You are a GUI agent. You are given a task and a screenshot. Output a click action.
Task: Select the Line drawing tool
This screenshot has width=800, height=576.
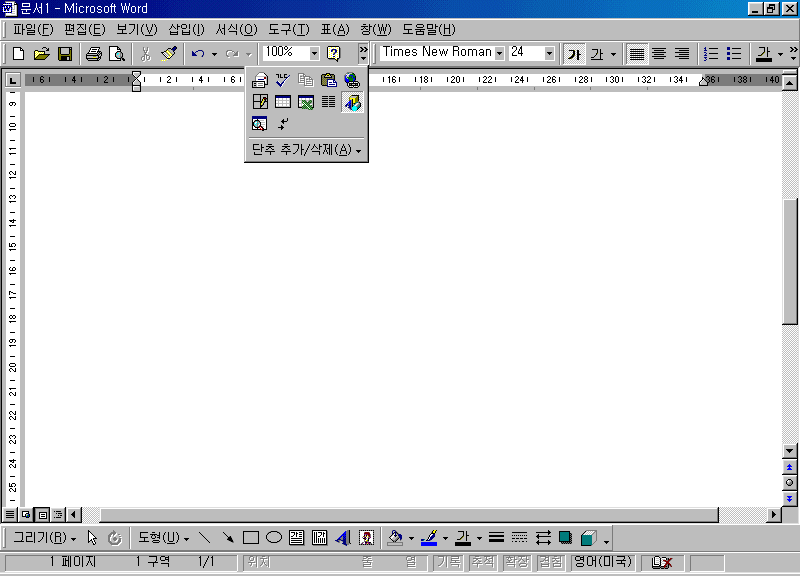[x=205, y=538]
